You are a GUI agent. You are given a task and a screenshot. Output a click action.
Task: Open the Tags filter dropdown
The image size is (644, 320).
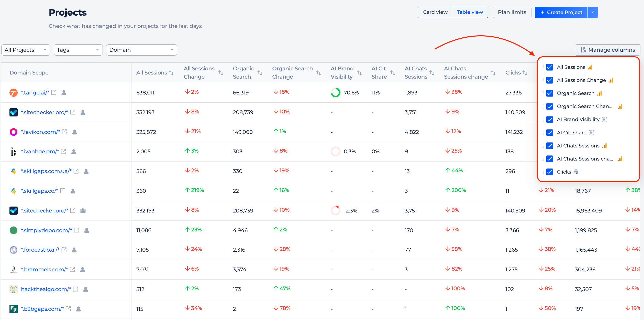78,50
